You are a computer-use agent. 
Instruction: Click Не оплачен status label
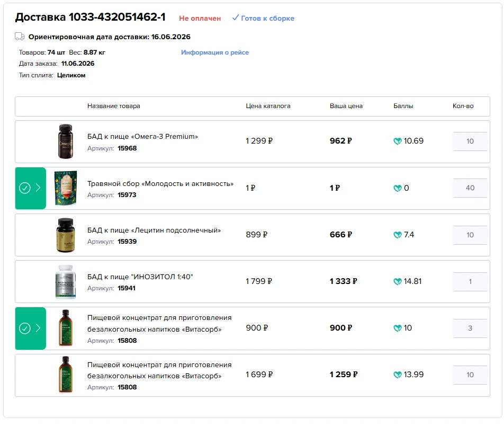pos(200,19)
